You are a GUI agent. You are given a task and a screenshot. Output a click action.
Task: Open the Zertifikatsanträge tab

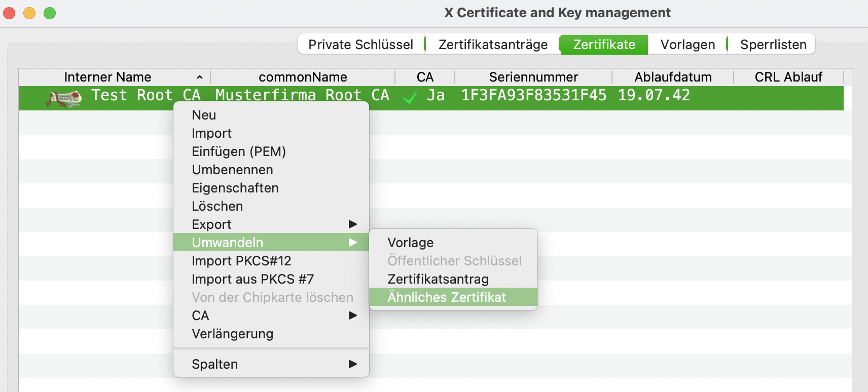pyautogui.click(x=493, y=45)
